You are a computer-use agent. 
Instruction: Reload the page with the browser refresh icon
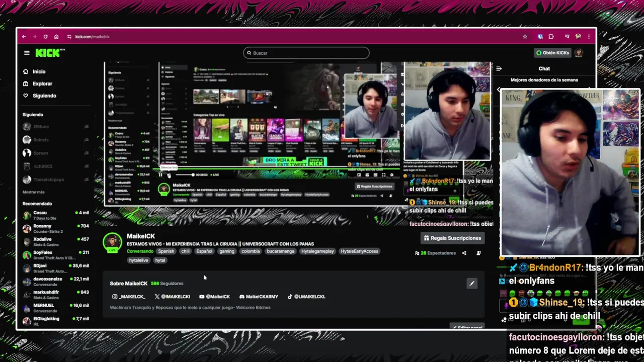click(45, 37)
